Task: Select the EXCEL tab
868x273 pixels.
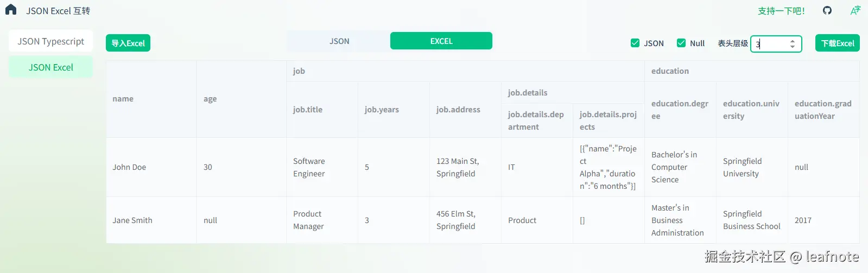Action: click(x=441, y=41)
